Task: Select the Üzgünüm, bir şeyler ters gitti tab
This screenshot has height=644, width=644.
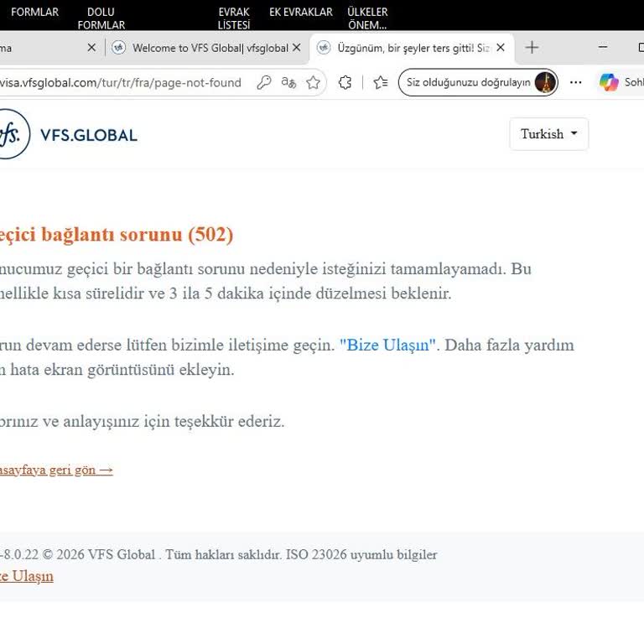Action: (411, 48)
